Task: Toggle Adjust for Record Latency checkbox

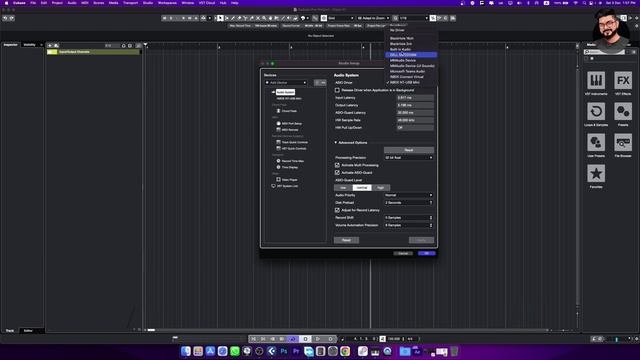Action: pos(337,210)
